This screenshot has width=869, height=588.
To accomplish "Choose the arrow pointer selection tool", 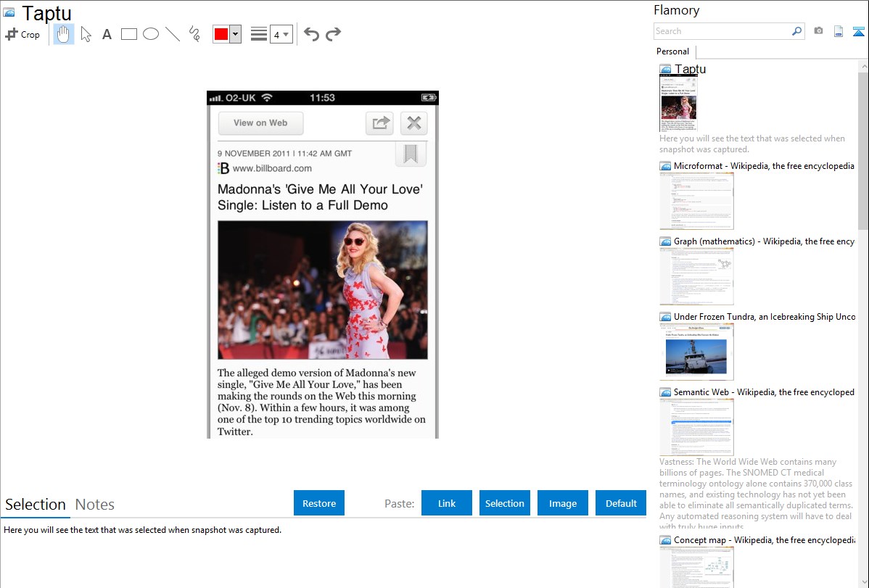I will pyautogui.click(x=86, y=34).
